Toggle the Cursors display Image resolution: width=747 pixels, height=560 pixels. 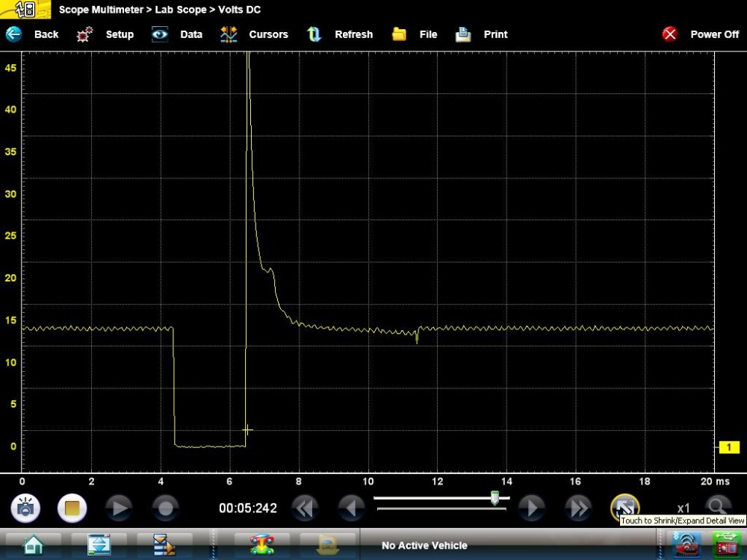(254, 34)
